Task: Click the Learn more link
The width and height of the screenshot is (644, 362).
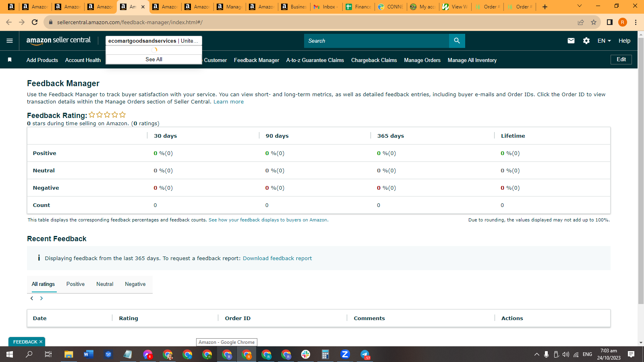Action: (x=228, y=101)
